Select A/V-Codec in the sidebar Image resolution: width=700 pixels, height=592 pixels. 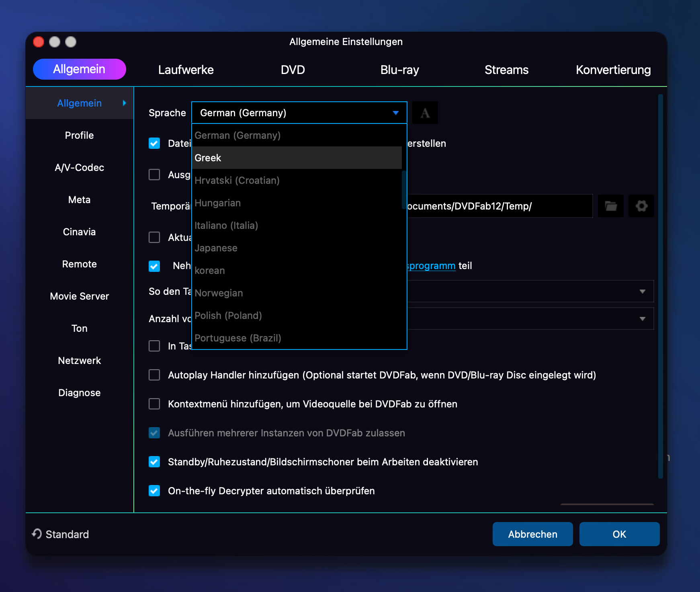[x=80, y=167]
